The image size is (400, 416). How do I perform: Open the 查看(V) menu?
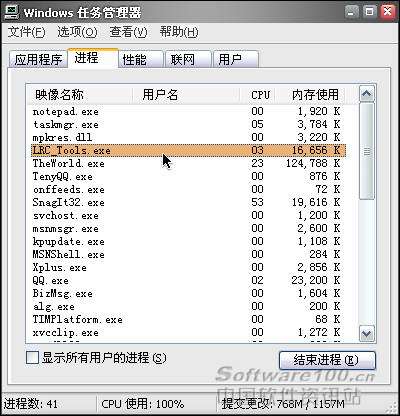click(128, 32)
